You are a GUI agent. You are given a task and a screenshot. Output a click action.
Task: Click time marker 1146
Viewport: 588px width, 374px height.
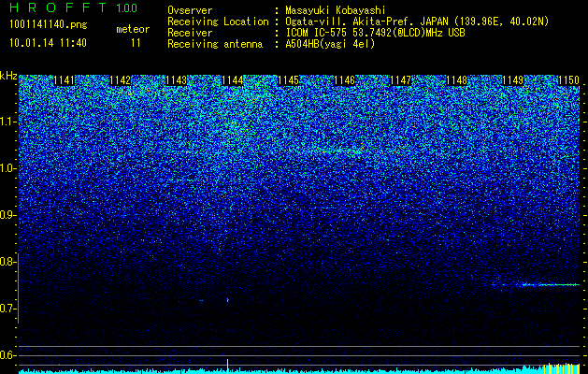pos(344,80)
